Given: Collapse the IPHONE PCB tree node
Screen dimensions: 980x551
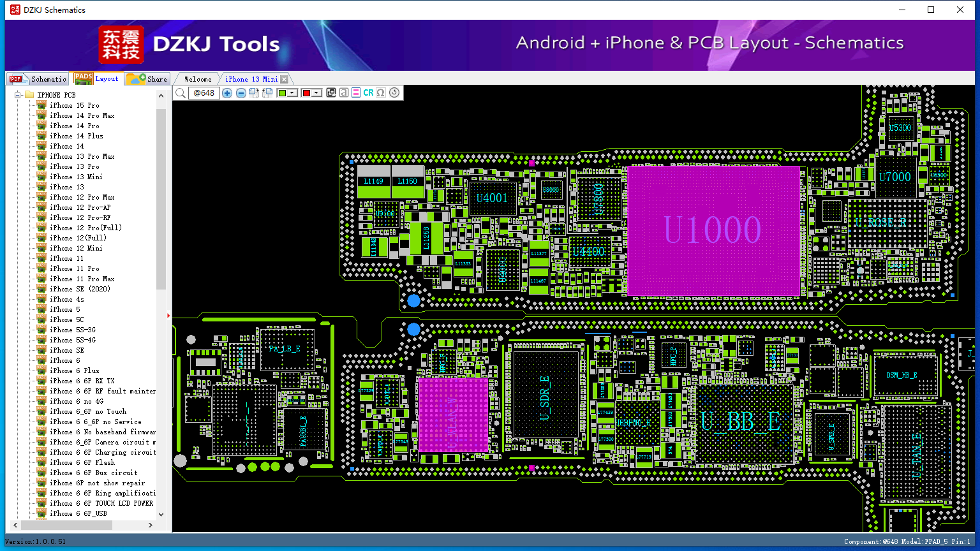Looking at the screenshot, I should point(18,95).
